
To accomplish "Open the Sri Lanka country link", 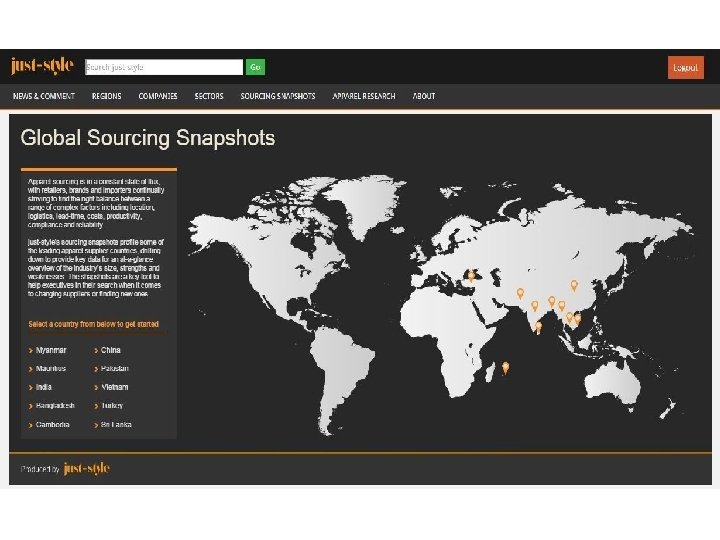I will pos(116,424).
